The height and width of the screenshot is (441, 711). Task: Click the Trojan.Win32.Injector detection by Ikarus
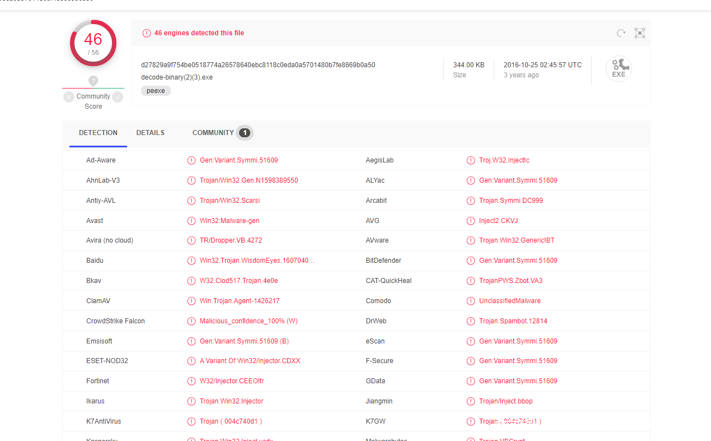click(x=231, y=401)
